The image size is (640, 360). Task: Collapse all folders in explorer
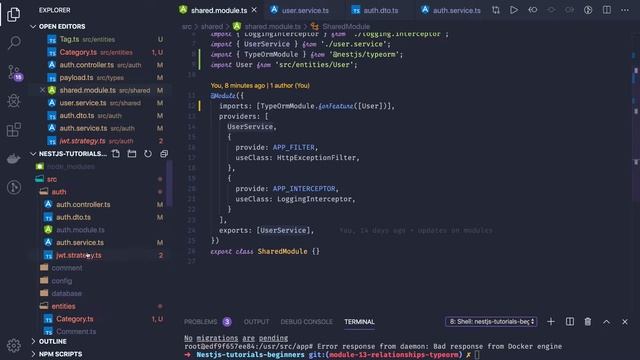(x=164, y=154)
